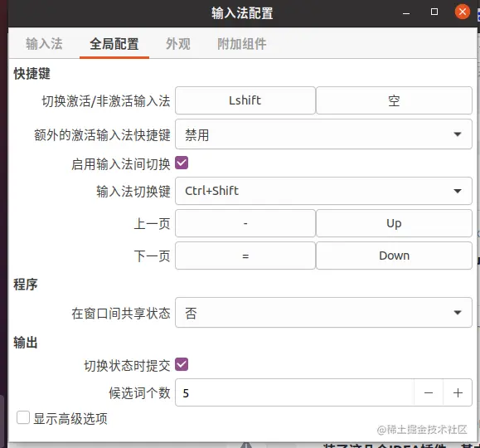The image size is (480, 448).
Task: Click the 下一页 equals key button
Action: 245,256
